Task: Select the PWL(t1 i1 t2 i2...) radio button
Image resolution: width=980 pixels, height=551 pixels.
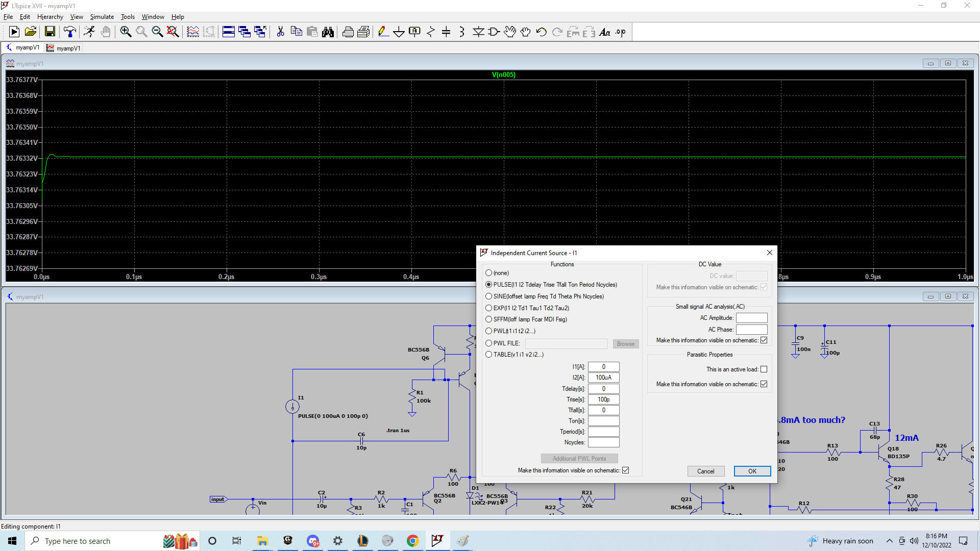Action: pyautogui.click(x=489, y=331)
